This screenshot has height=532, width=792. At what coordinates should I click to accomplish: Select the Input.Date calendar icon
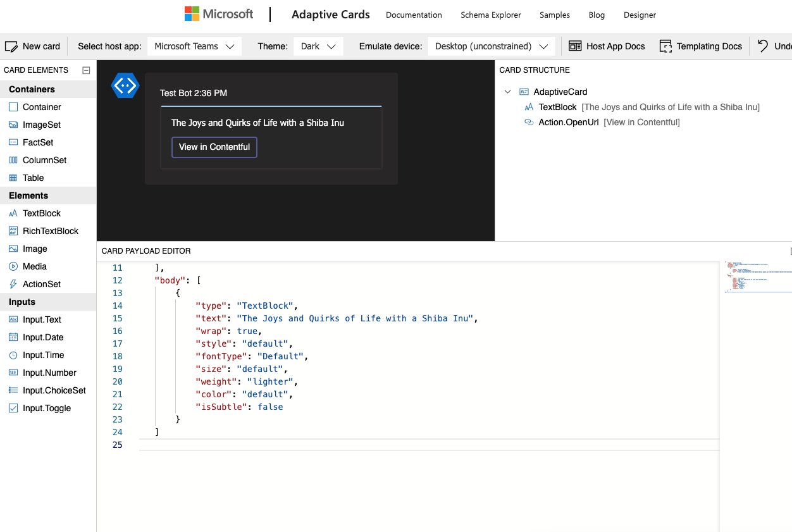point(13,337)
